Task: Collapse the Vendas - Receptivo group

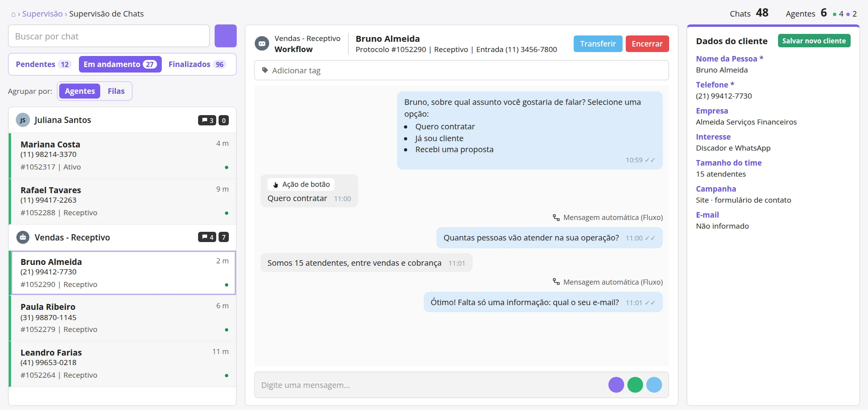Action: (x=122, y=237)
